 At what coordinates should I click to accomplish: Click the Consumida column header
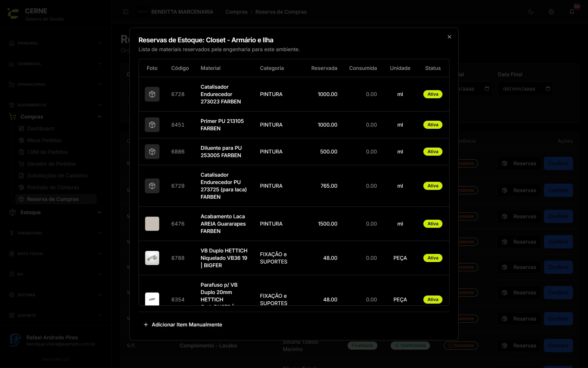pos(363,68)
